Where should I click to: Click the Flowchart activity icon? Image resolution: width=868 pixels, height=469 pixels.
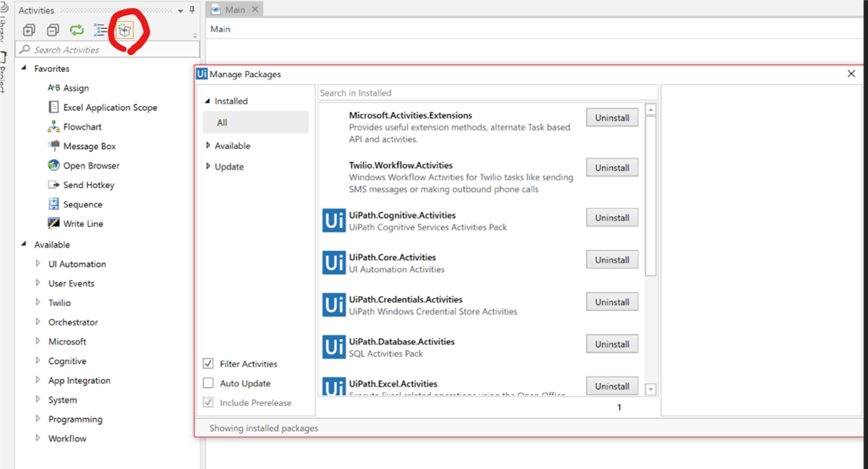click(x=53, y=126)
